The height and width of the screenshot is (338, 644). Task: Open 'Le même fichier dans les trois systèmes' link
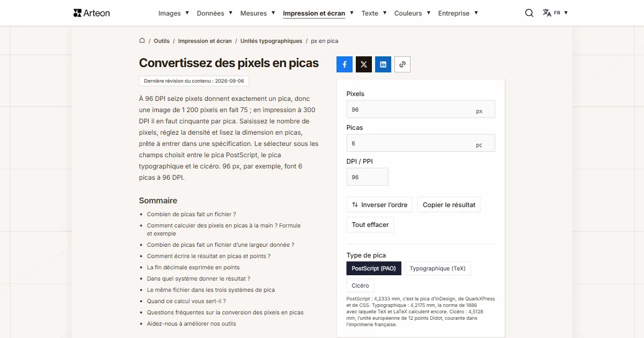pyautogui.click(x=211, y=290)
